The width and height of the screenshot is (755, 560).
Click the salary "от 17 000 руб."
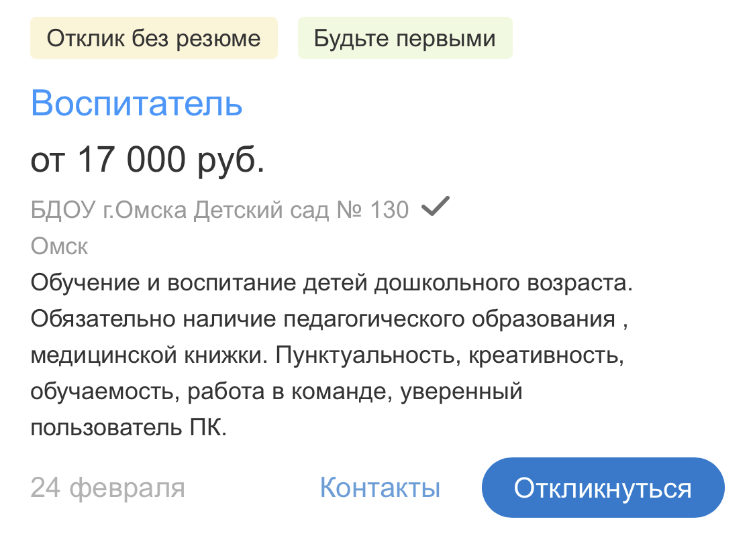tap(148, 160)
